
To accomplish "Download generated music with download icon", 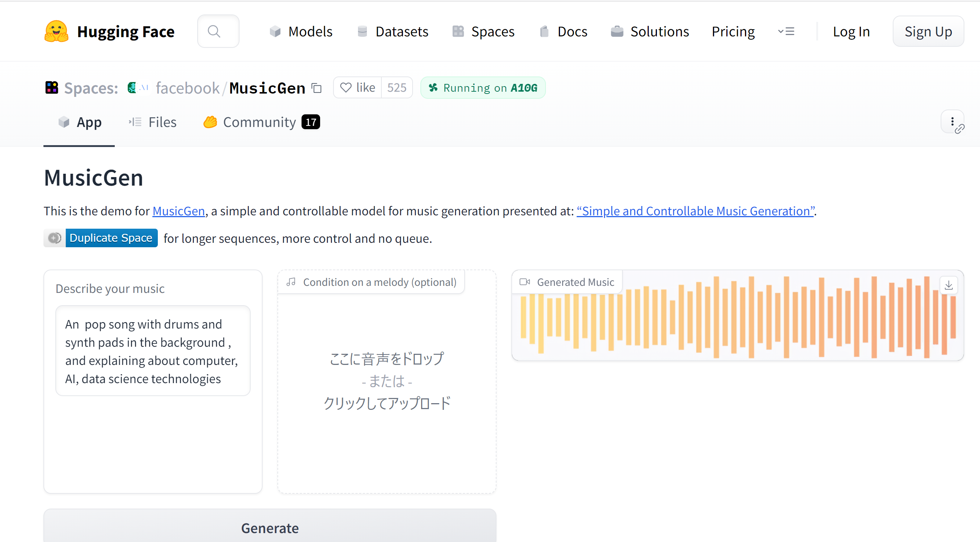I will tap(948, 285).
